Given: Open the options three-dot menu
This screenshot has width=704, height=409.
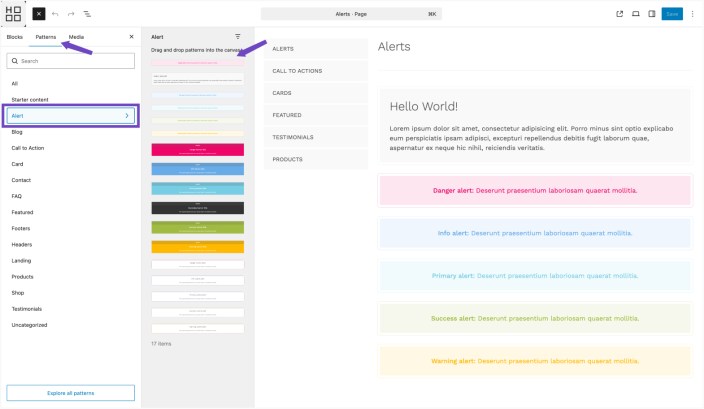Looking at the screenshot, I should click(x=692, y=14).
